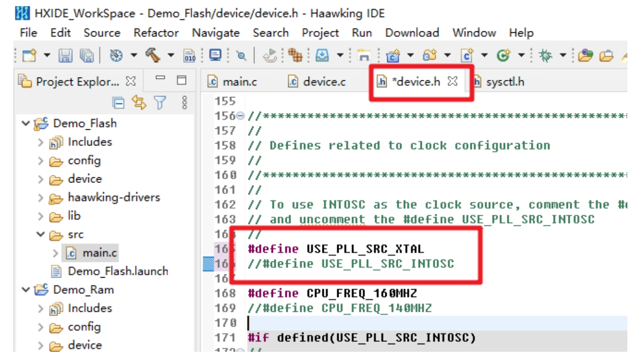
Task: Switch to the main.c editor tab
Action: (232, 82)
